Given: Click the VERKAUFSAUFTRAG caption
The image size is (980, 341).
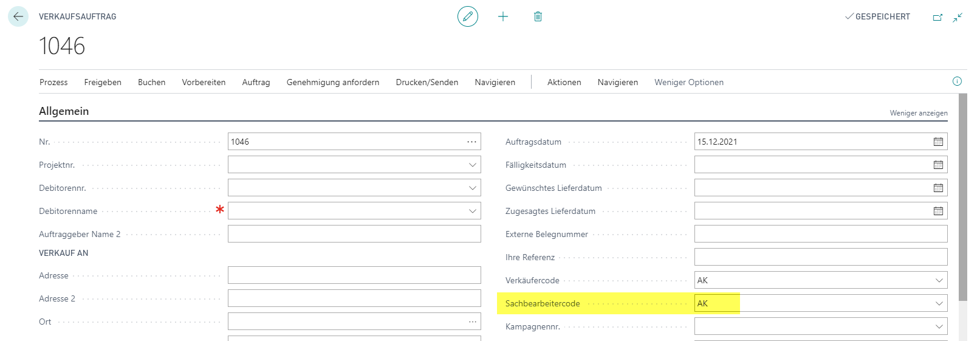Looking at the screenshot, I should pyautogui.click(x=78, y=16).
